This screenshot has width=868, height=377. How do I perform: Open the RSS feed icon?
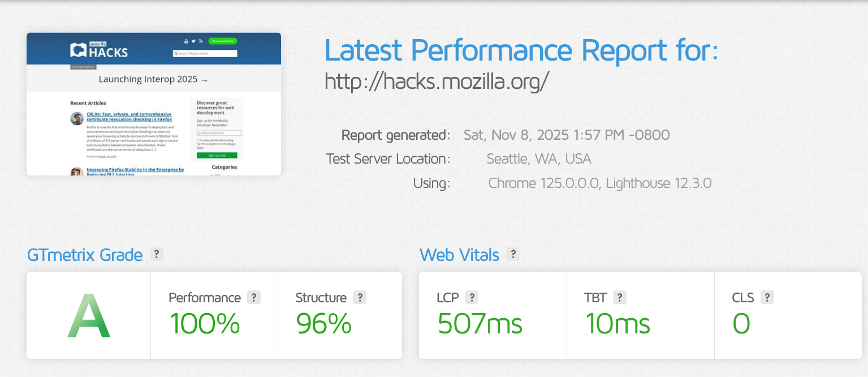click(201, 41)
